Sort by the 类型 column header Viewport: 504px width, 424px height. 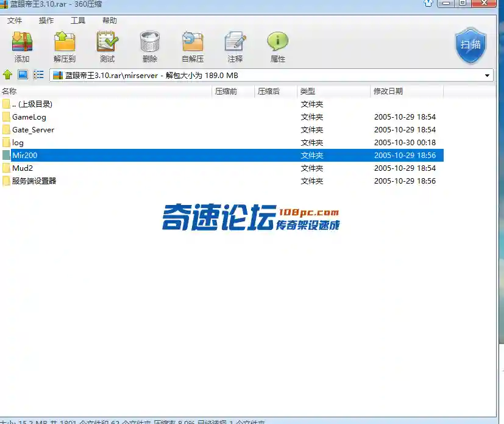click(x=333, y=92)
